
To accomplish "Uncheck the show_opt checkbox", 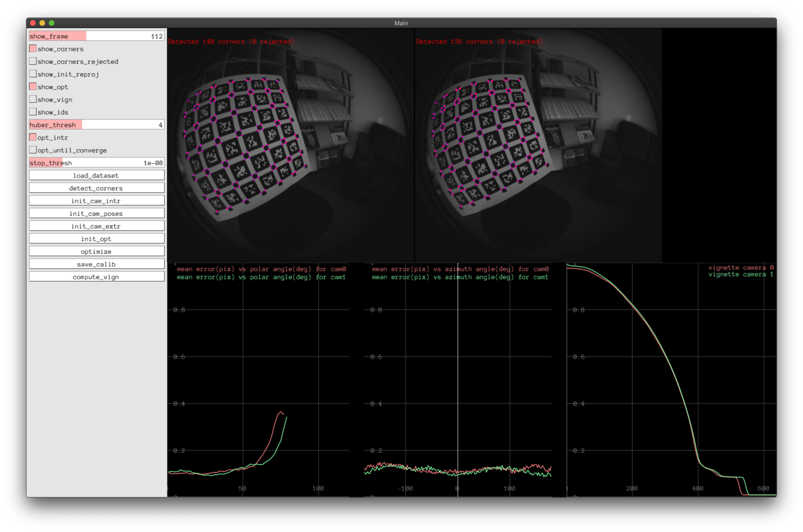I will click(33, 87).
